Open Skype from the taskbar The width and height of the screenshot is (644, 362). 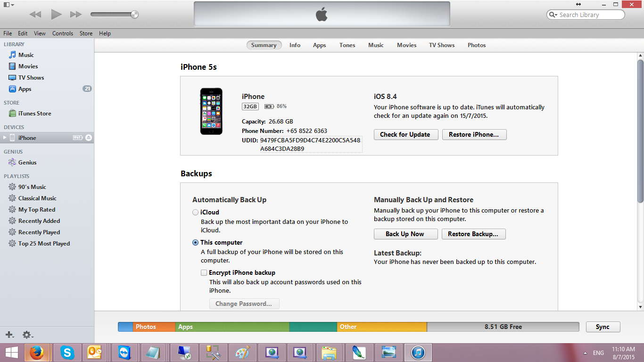(67, 353)
